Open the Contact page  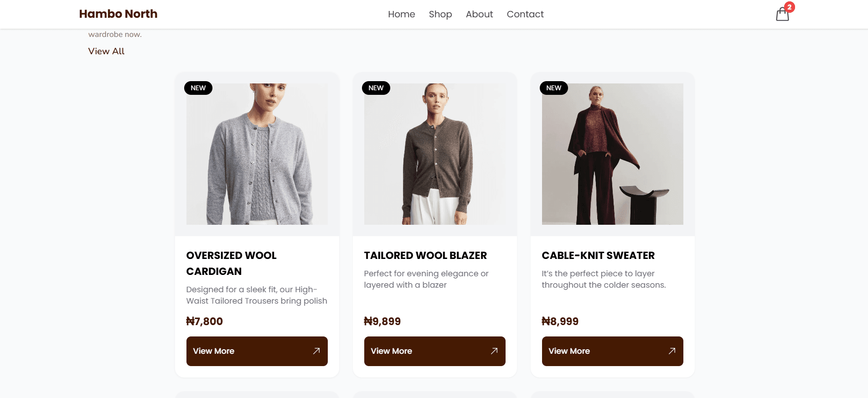[x=525, y=14]
